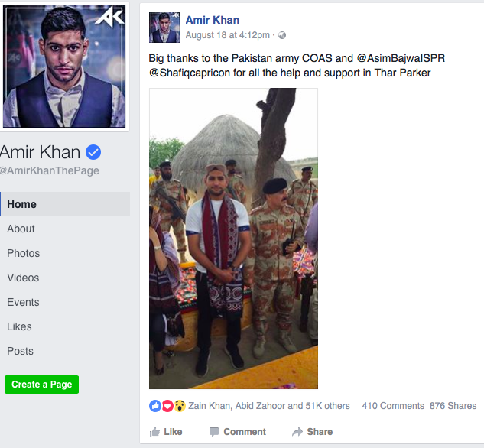Screen dimensions: 484x448
Task: Click the thumbs-up reaction icon
Action: click(x=155, y=406)
